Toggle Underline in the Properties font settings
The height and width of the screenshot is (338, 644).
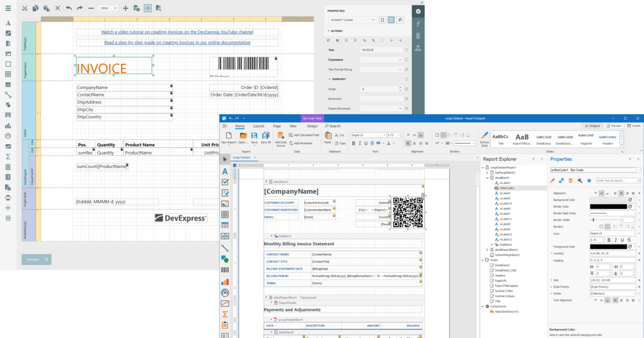point(623,240)
